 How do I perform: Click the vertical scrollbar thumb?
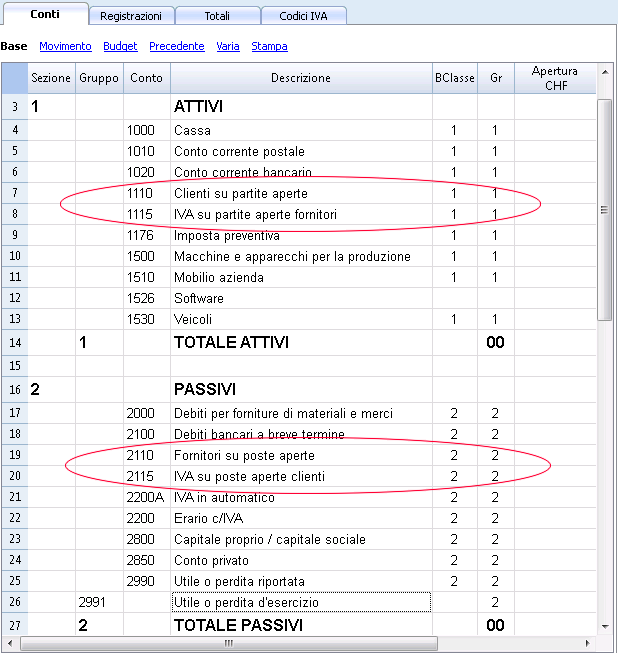pos(605,210)
